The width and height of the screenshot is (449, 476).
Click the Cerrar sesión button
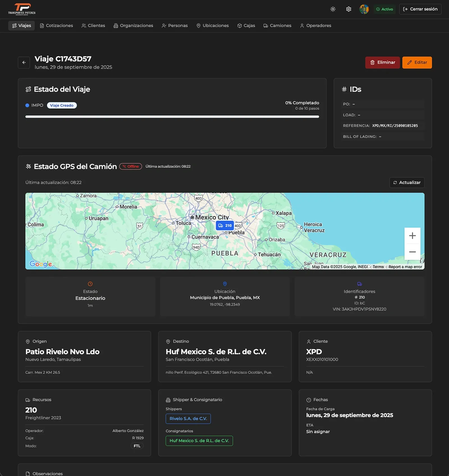(x=420, y=9)
